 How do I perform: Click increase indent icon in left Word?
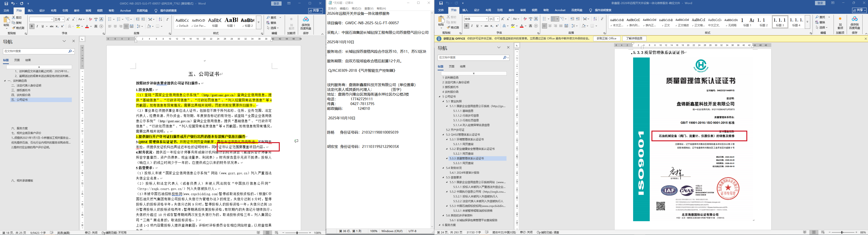click(143, 19)
